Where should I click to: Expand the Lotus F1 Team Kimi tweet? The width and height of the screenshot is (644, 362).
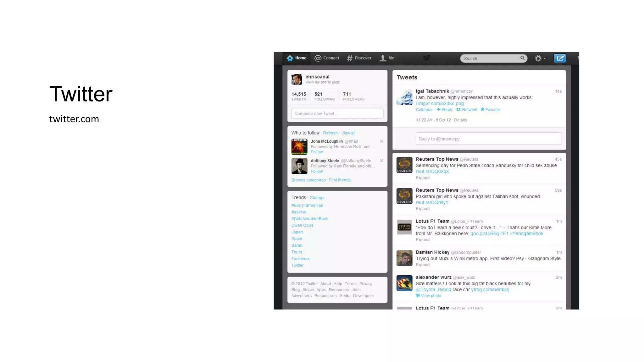[422, 240]
